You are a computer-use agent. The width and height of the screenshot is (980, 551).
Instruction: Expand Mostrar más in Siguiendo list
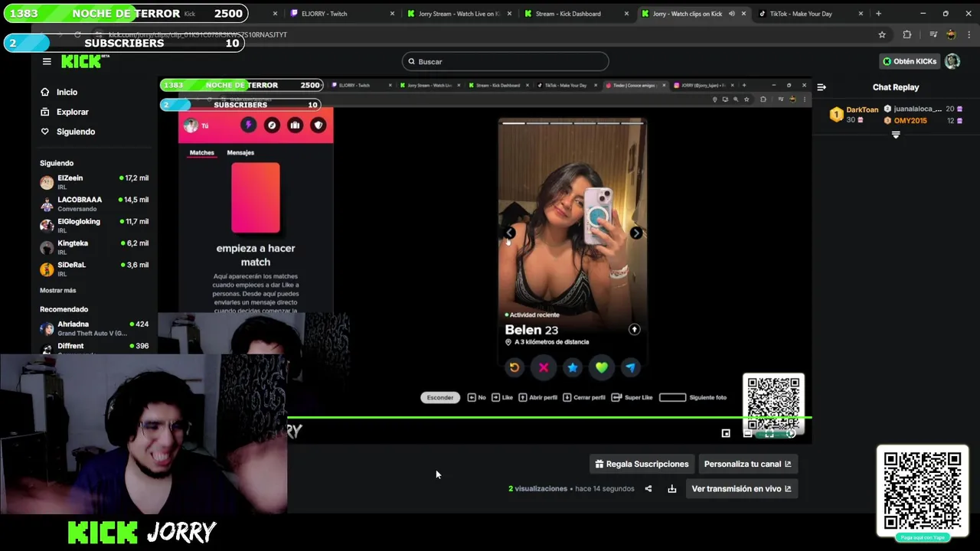coord(57,291)
